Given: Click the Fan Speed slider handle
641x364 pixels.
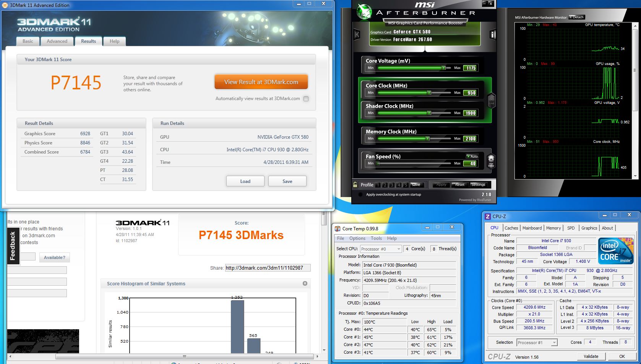Looking at the screenshot, I should (x=378, y=163).
